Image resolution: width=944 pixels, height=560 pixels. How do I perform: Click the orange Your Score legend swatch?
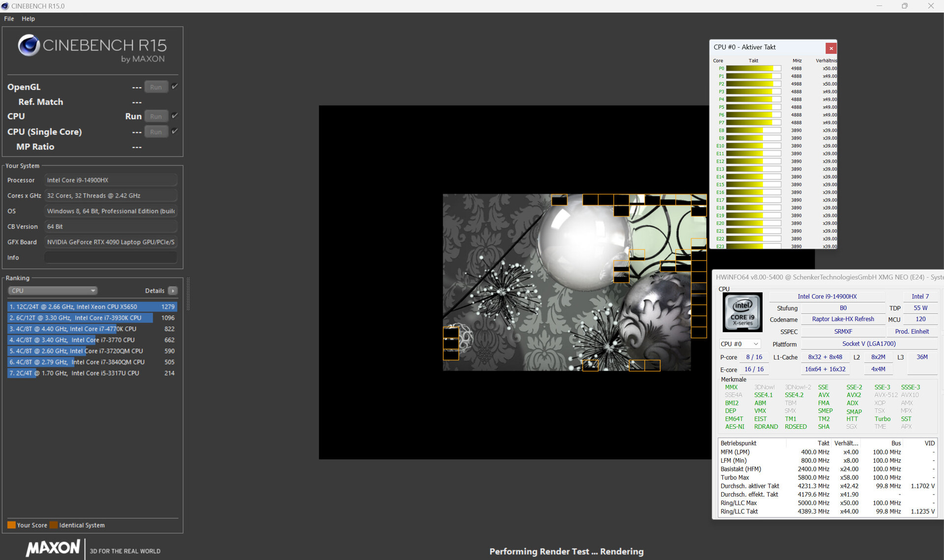[11, 525]
